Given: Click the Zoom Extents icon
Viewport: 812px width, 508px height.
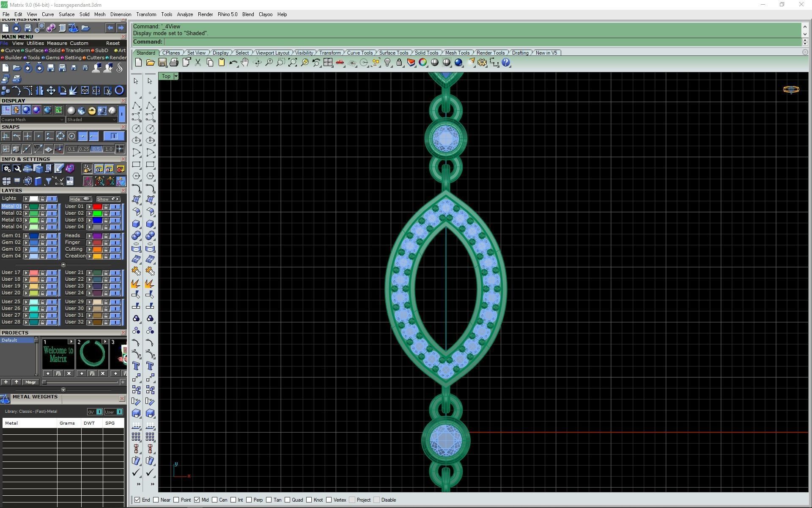Looking at the screenshot, I should [292, 63].
